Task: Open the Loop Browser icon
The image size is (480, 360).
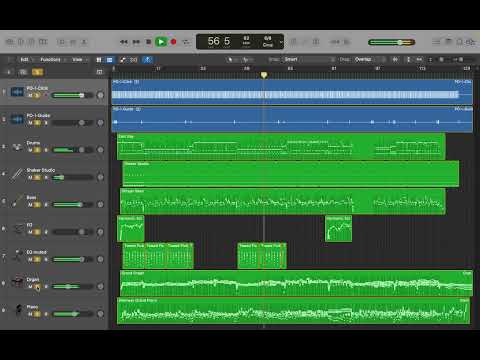Action: click(460, 42)
